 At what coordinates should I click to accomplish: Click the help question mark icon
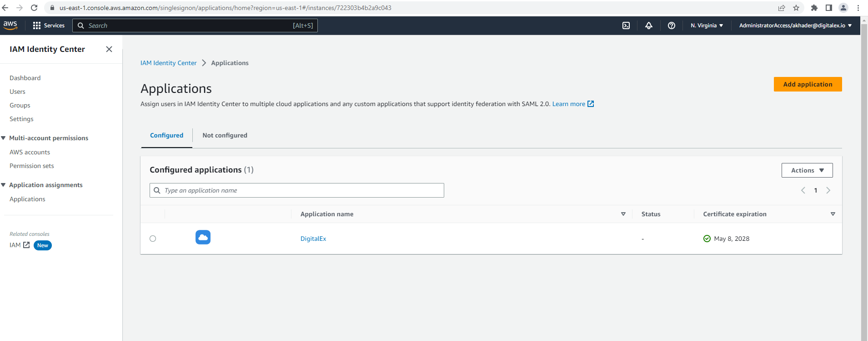point(671,25)
